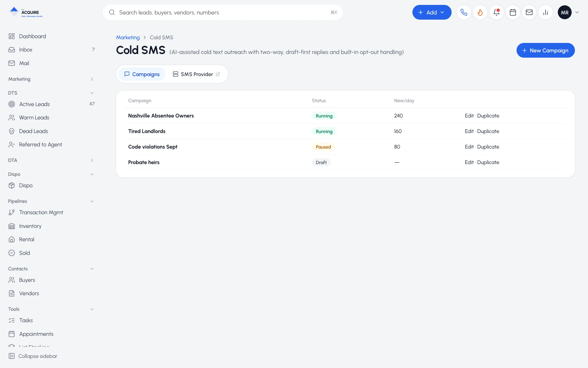Screen dimensions: 588x368
Task: Open Probate heirs campaign name
Action: 144,162
